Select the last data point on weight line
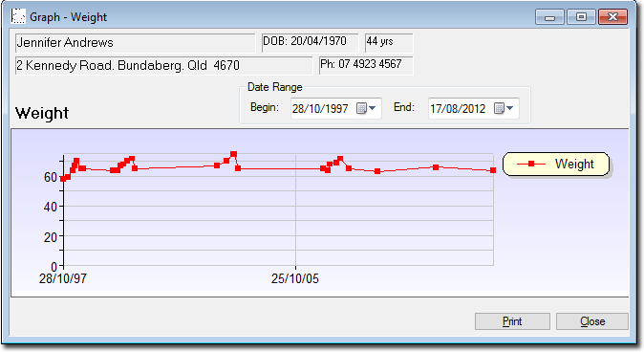The width and height of the screenshot is (644, 352). [493, 170]
